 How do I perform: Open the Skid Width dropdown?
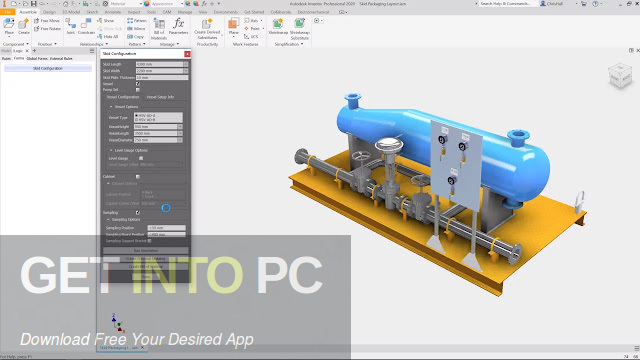(x=186, y=71)
